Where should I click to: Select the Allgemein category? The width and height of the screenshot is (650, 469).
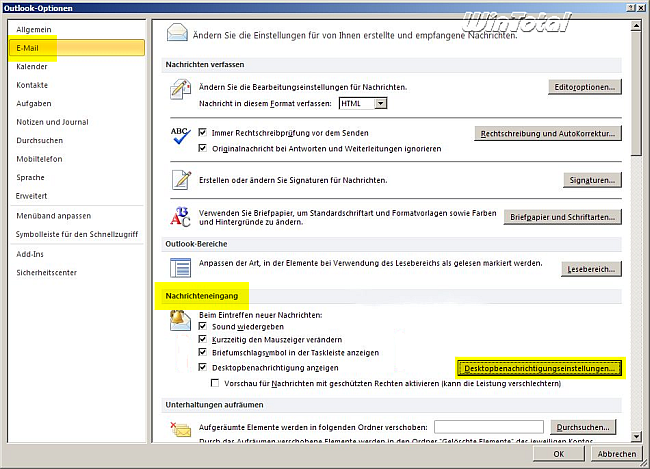(x=77, y=29)
